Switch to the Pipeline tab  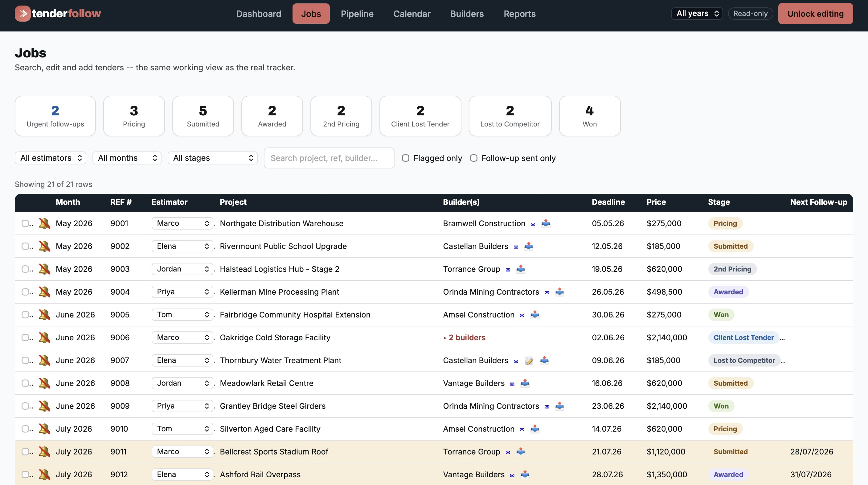(x=357, y=14)
